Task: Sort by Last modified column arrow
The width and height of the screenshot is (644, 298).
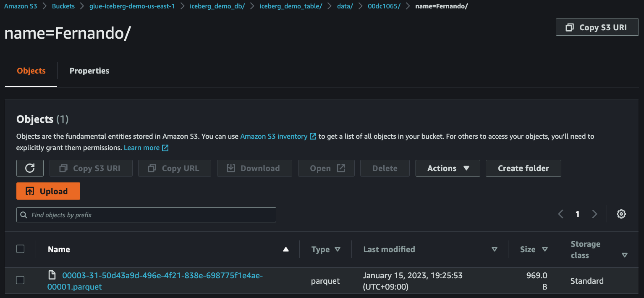Action: (495, 249)
